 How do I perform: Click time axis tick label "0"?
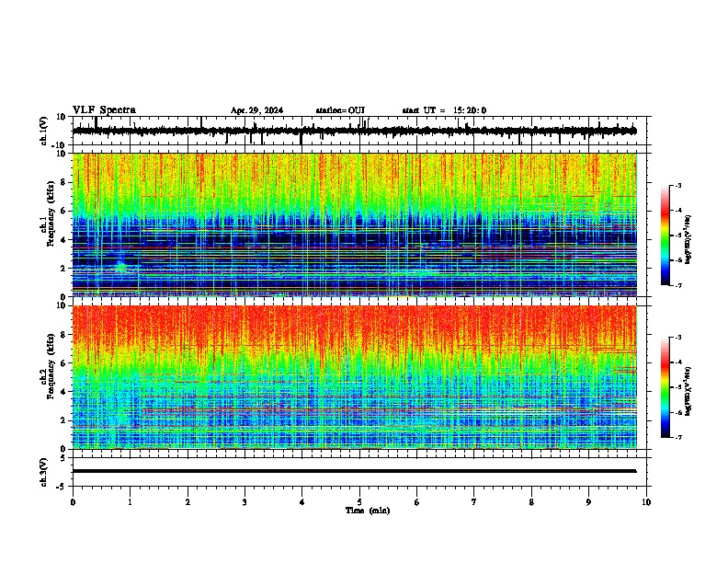pyautogui.click(x=73, y=502)
